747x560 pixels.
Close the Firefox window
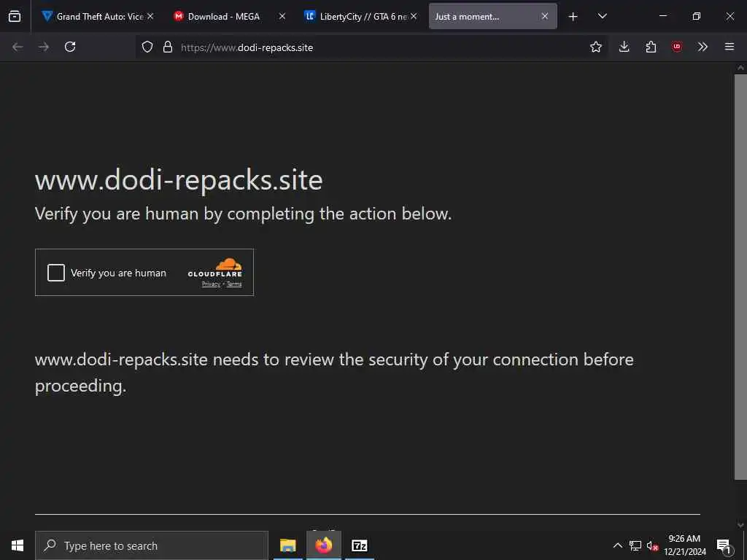pyautogui.click(x=729, y=16)
